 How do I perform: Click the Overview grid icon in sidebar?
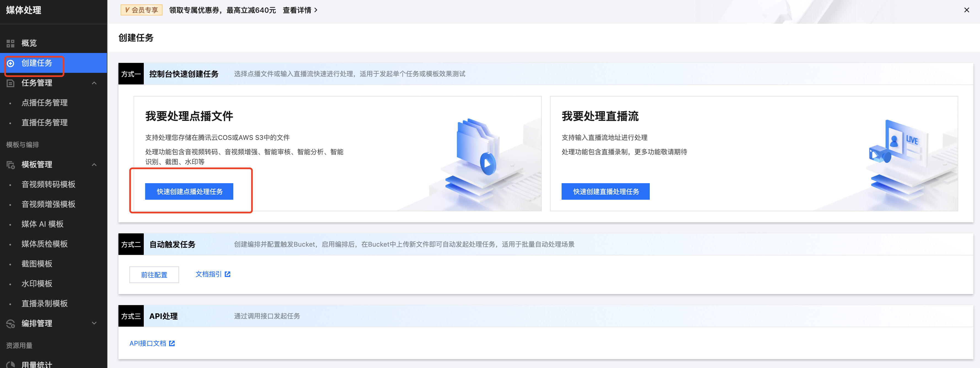click(11, 43)
